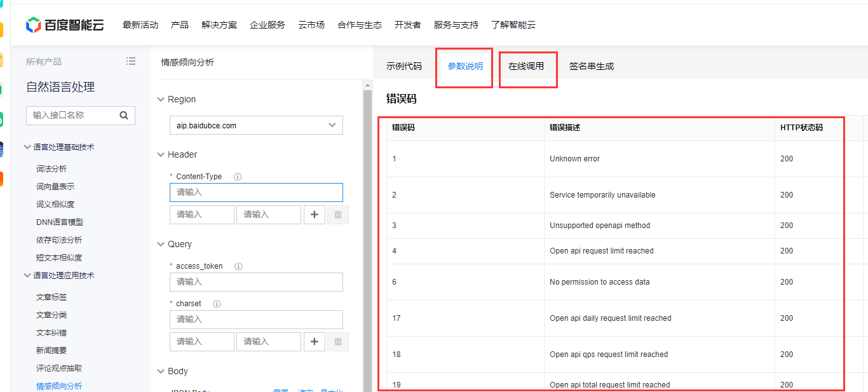The image size is (868, 392).
Task: Click the 所有产品 label
Action: pos(44,62)
